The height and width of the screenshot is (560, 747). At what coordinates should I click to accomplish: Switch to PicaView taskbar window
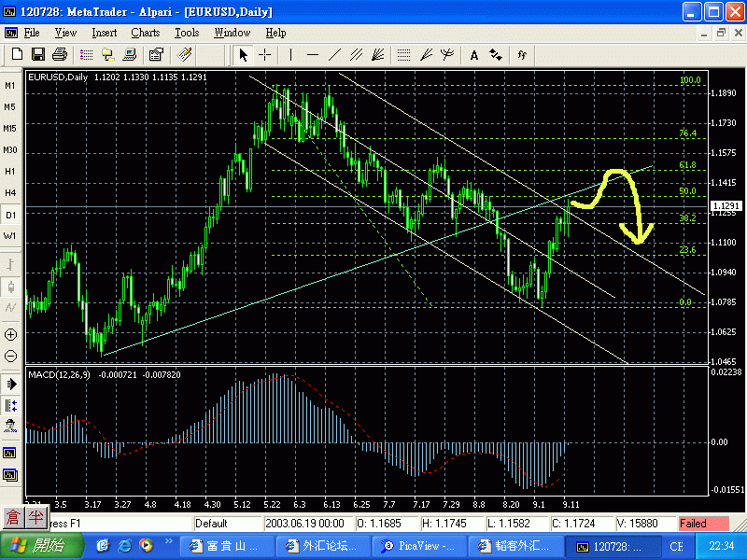417,546
